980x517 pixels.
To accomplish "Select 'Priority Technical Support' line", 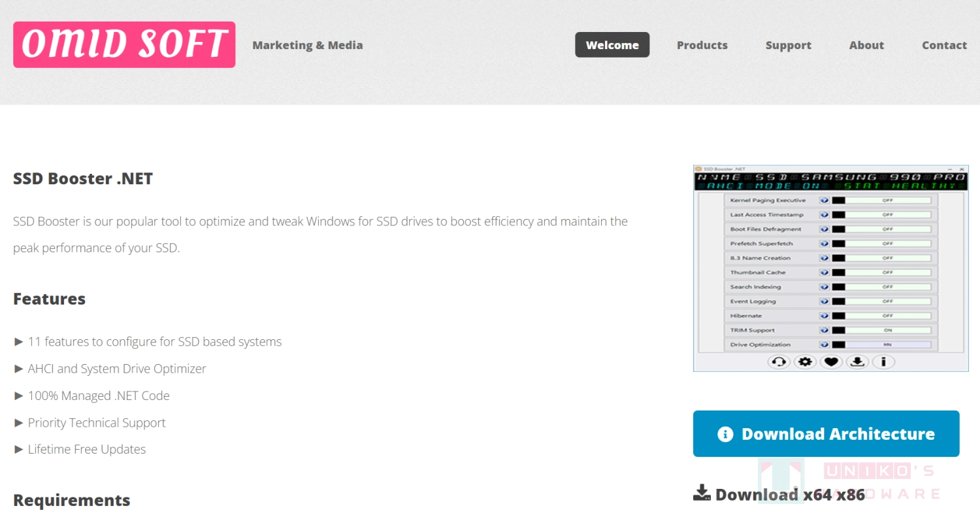I will coord(90,423).
